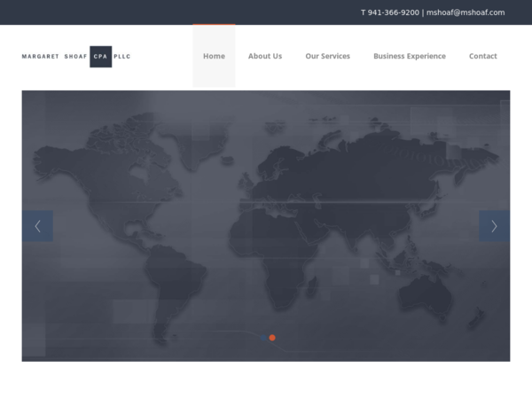The width and height of the screenshot is (532, 399).
Task: Open the Business Experience page
Action: point(410,56)
